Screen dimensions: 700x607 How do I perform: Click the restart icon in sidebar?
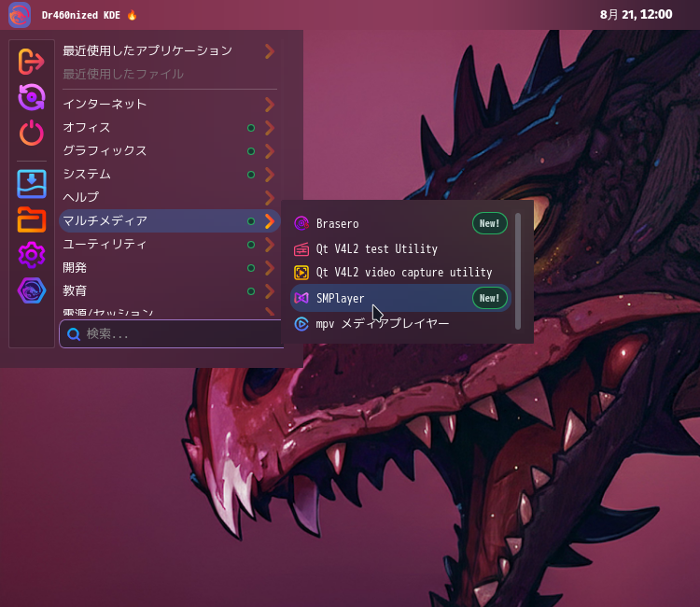click(x=31, y=97)
